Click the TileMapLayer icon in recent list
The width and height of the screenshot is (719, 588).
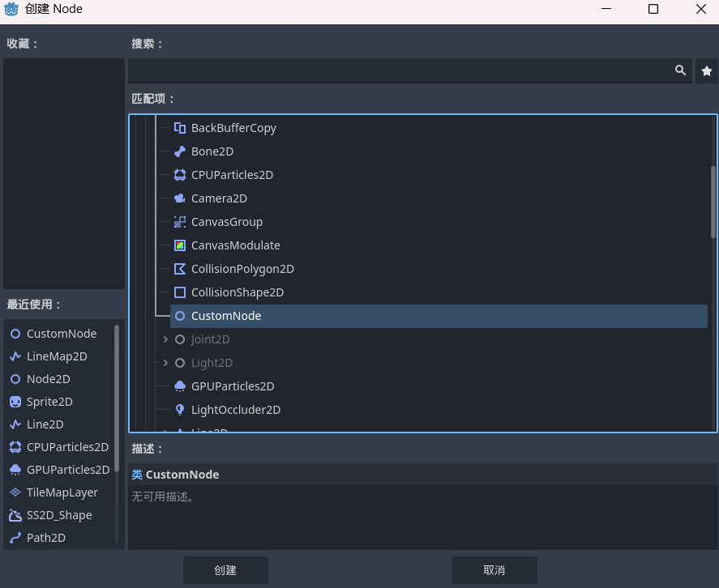click(15, 492)
